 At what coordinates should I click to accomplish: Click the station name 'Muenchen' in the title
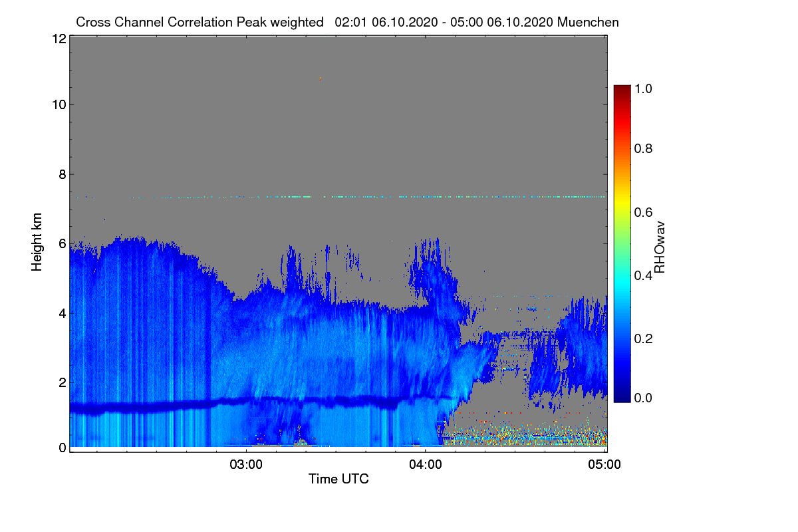point(589,22)
